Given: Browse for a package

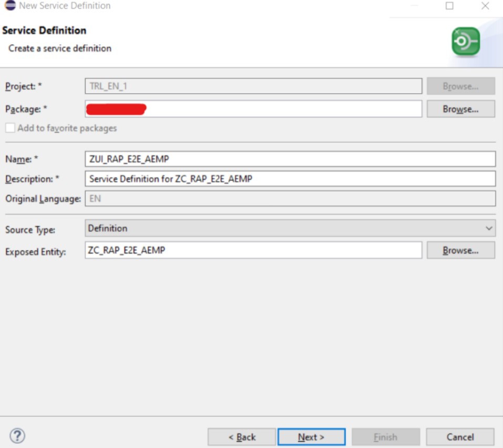Looking at the screenshot, I should tap(460, 109).
